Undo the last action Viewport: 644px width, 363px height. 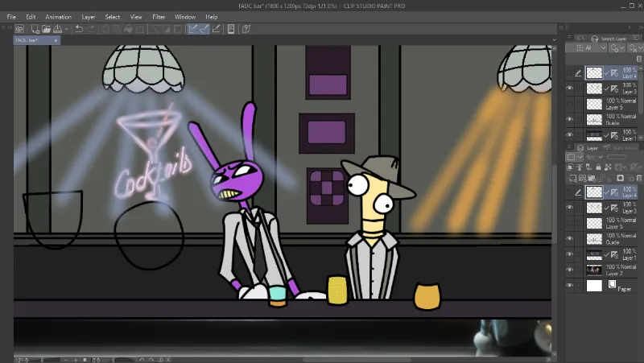(x=79, y=29)
